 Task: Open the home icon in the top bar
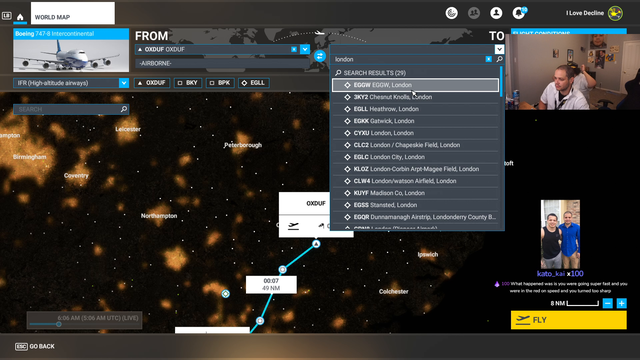[20, 17]
